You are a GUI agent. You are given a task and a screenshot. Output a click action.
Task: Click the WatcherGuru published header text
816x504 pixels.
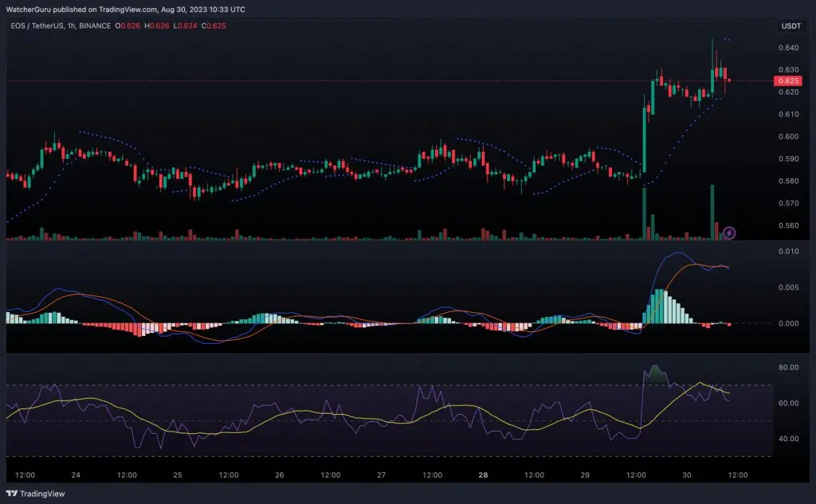[x=125, y=10]
